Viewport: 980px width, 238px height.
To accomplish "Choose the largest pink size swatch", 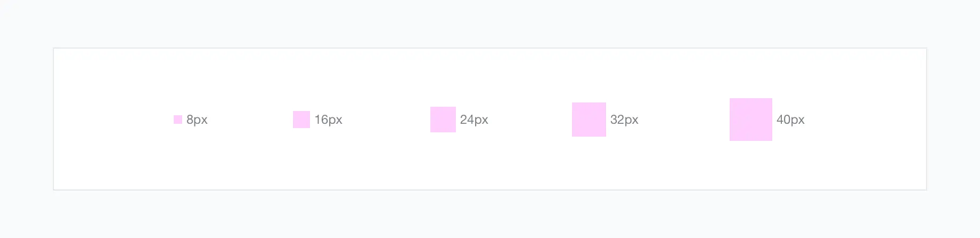I will pos(751,120).
